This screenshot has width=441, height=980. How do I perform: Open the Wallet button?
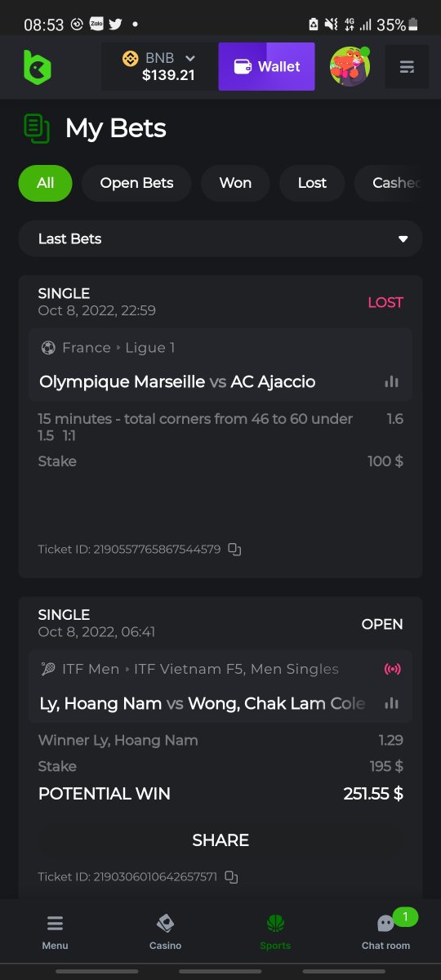(267, 67)
